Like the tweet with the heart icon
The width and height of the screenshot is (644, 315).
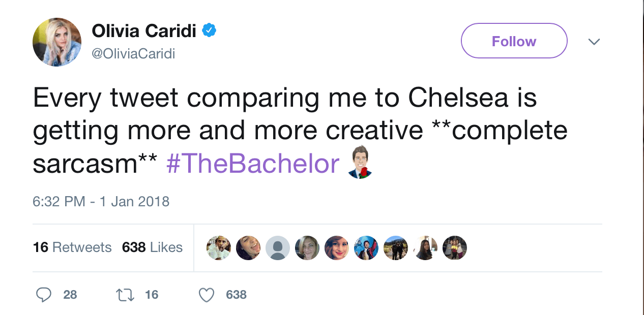[x=206, y=295]
